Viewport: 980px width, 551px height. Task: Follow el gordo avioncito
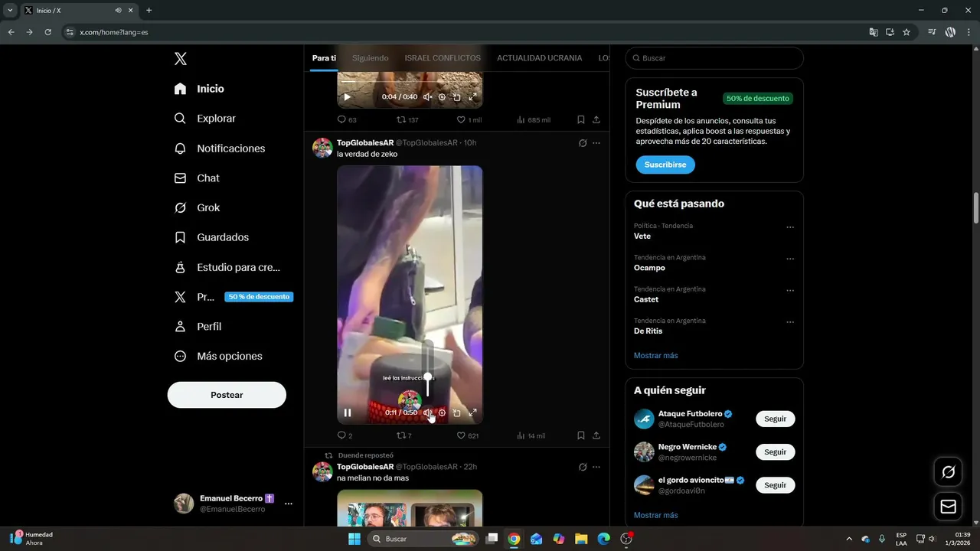775,485
